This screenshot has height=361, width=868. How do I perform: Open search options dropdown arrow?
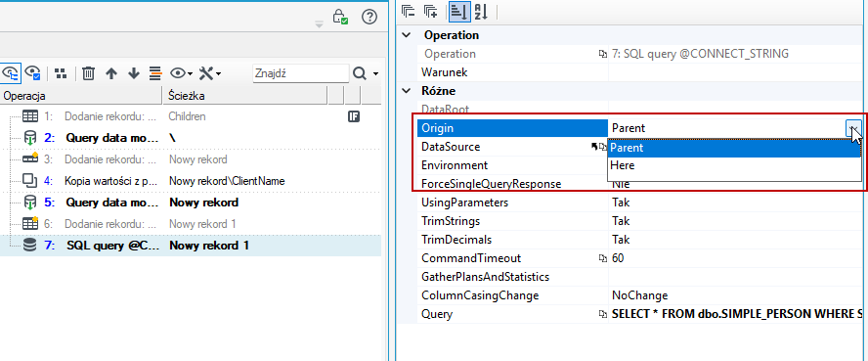(x=376, y=73)
